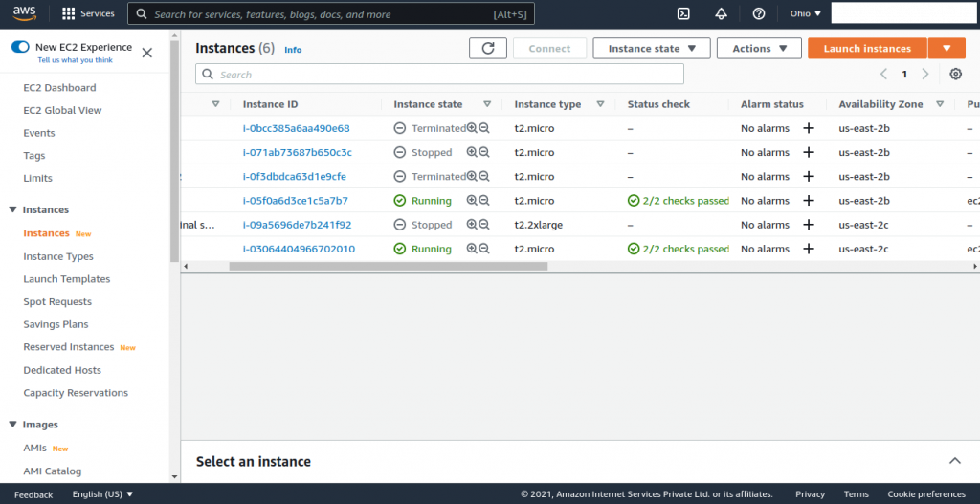Screen dimensions: 980x504
Task: Collapse the Instances sidebar section
Action: (13, 209)
